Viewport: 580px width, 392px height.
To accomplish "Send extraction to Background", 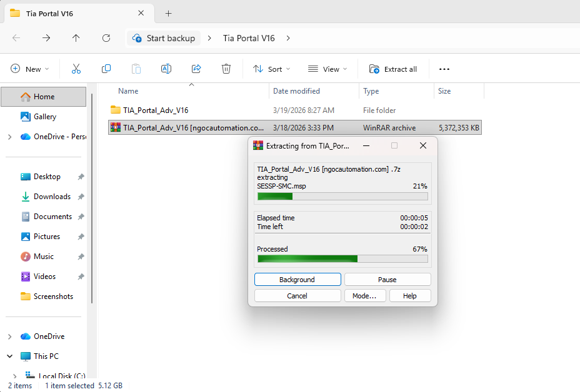I will [x=297, y=280].
